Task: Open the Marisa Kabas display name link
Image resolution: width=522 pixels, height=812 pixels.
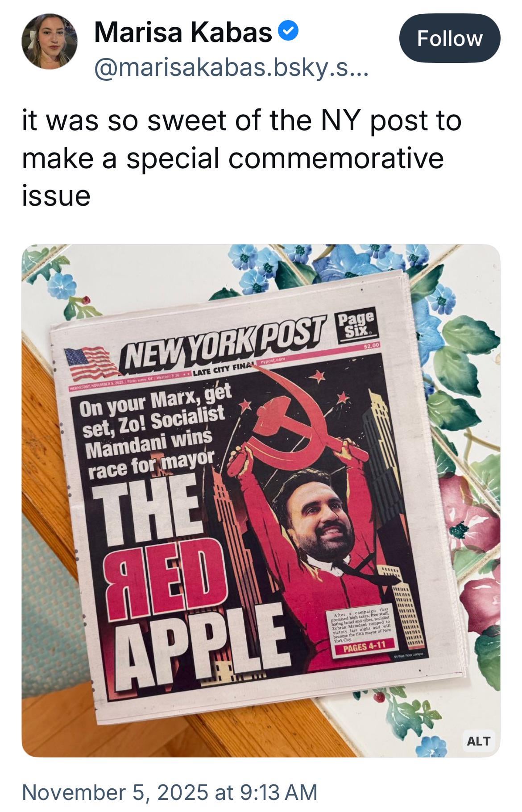Action: pos(183,33)
